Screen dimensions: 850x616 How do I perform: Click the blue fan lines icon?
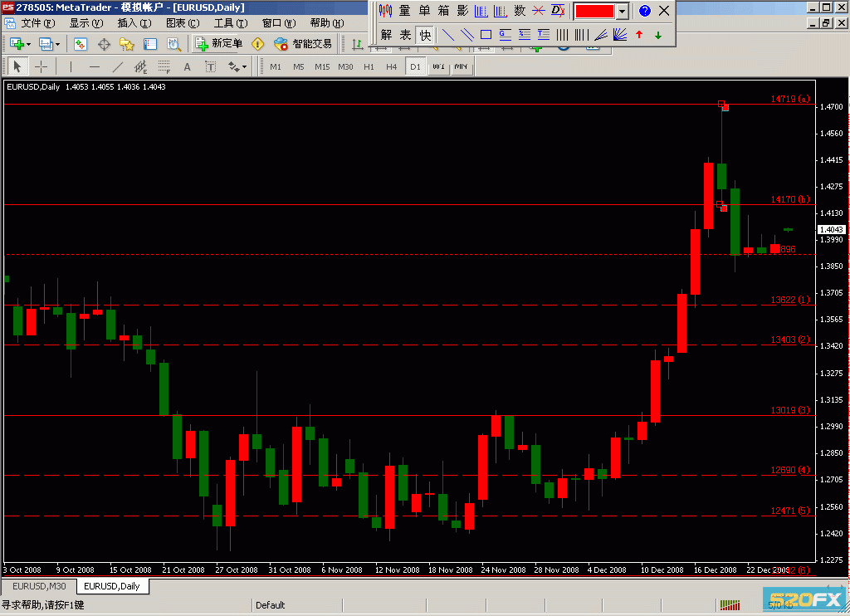click(x=619, y=35)
